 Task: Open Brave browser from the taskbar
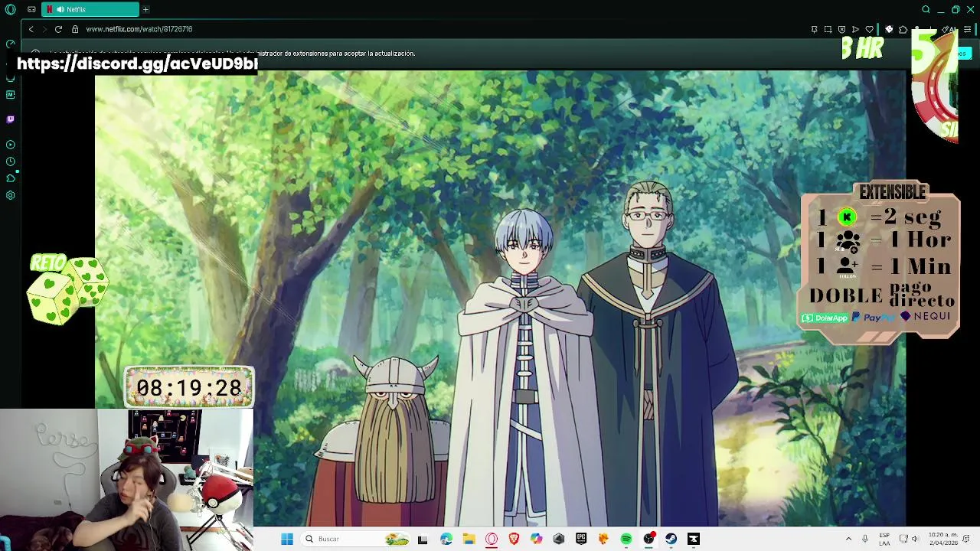(514, 539)
